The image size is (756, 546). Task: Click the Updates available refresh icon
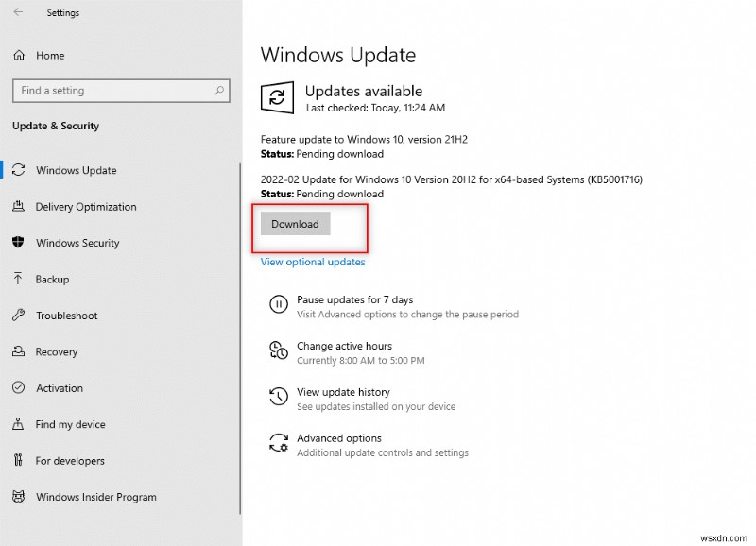point(276,98)
